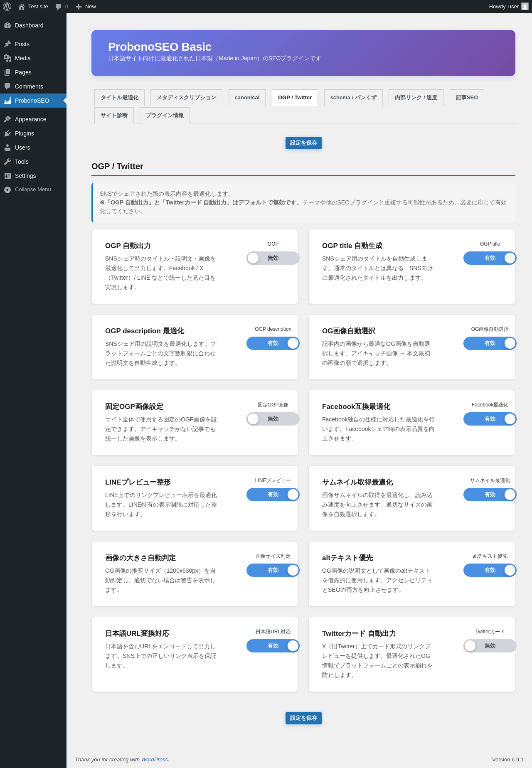
Task: Go to the サイト診断 tab
Action: (114, 116)
